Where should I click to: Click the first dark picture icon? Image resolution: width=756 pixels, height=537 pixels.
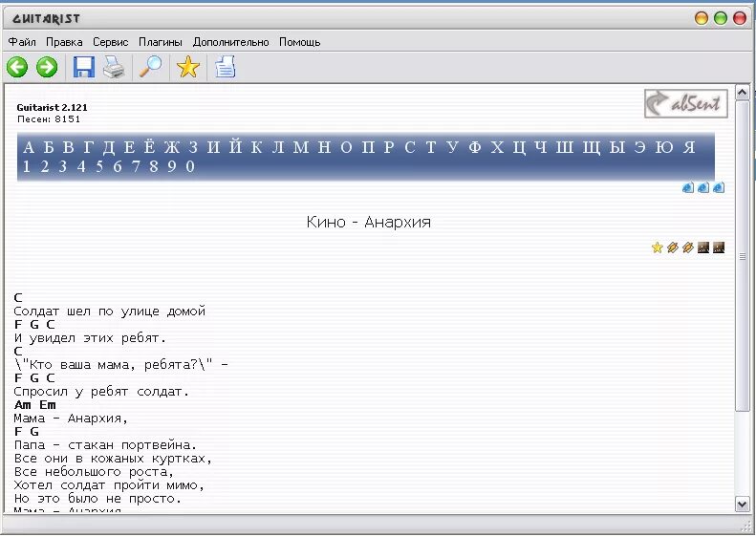(703, 247)
